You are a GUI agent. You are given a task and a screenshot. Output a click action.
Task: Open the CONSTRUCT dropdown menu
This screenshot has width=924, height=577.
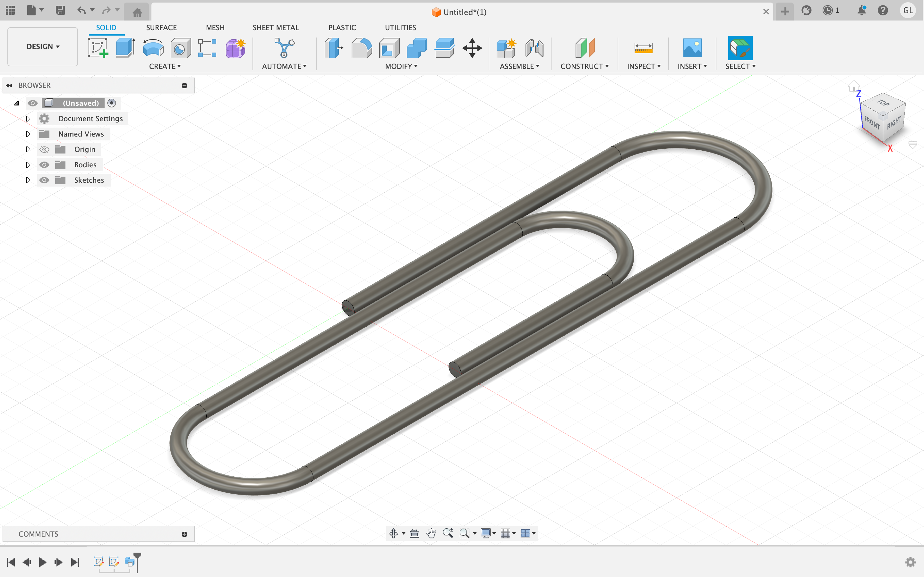pyautogui.click(x=584, y=66)
